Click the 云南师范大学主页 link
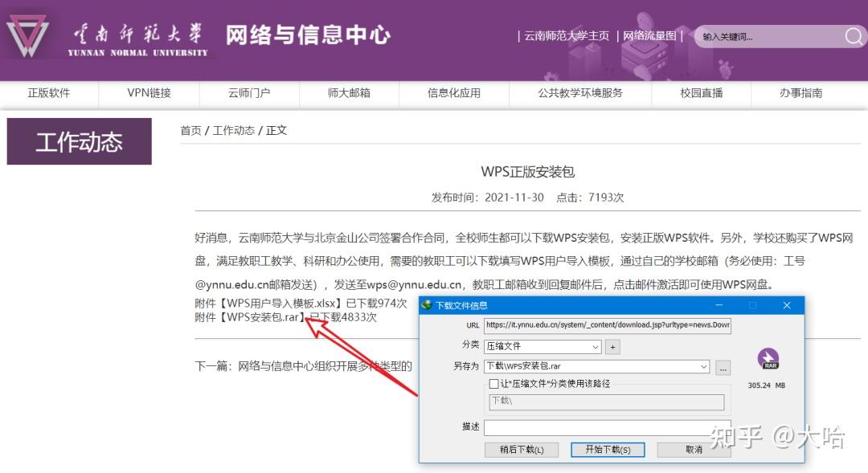 click(x=567, y=36)
